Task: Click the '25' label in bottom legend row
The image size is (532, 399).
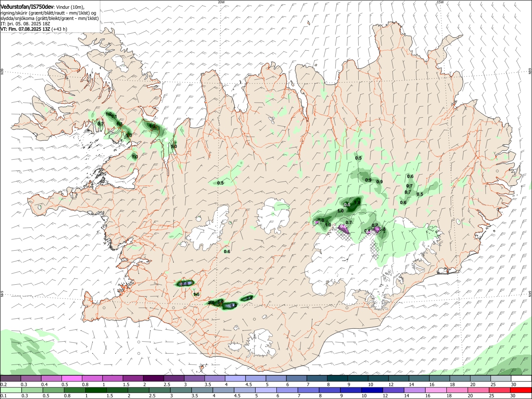Action: [x=492, y=396]
